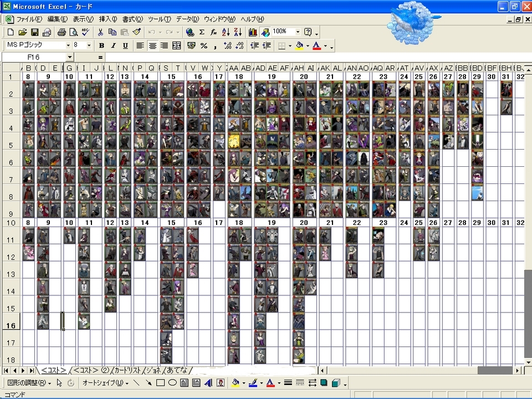Open the 編集(E) menu
The height and width of the screenshot is (399, 532).
pyautogui.click(x=57, y=19)
